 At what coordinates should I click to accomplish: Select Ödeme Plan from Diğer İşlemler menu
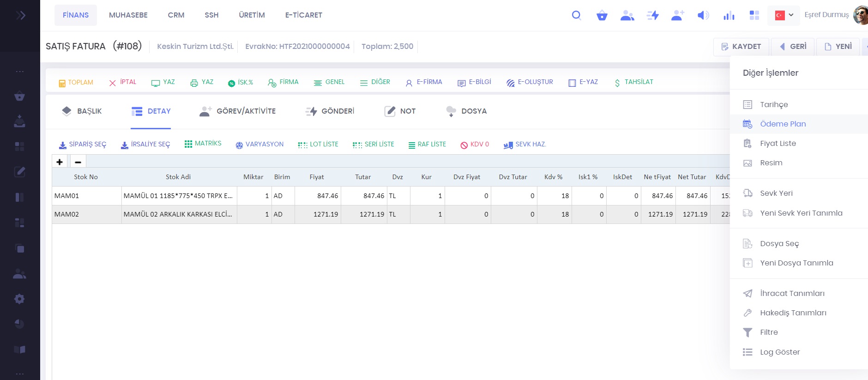tap(783, 124)
